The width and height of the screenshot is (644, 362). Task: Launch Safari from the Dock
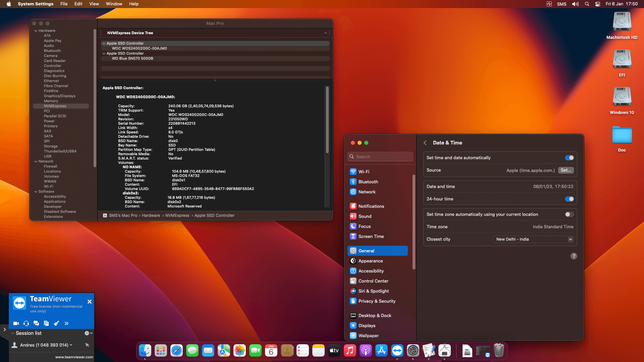click(176, 350)
